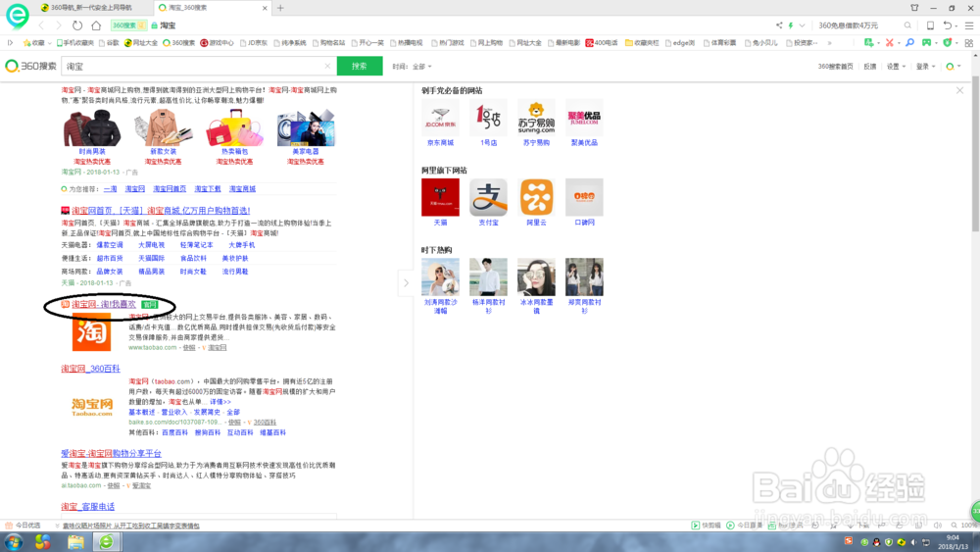Open the 淘宝网_360百科 result link

coord(90,369)
